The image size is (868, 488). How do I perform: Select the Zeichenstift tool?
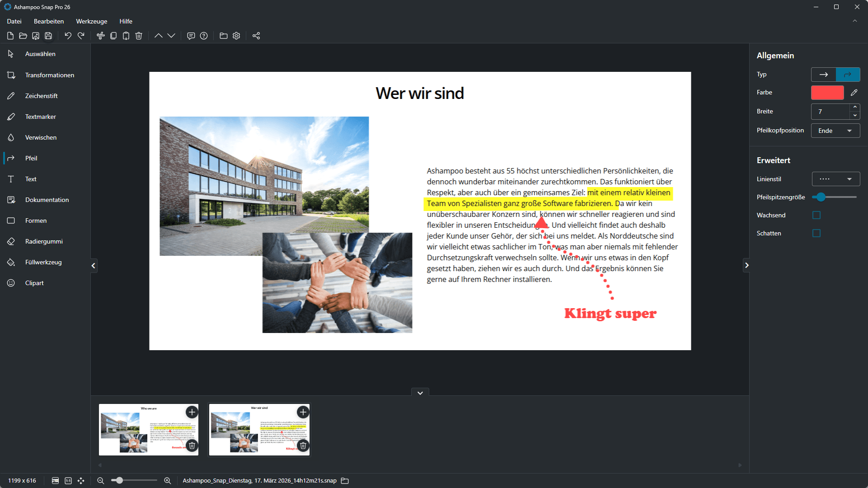[x=40, y=95]
